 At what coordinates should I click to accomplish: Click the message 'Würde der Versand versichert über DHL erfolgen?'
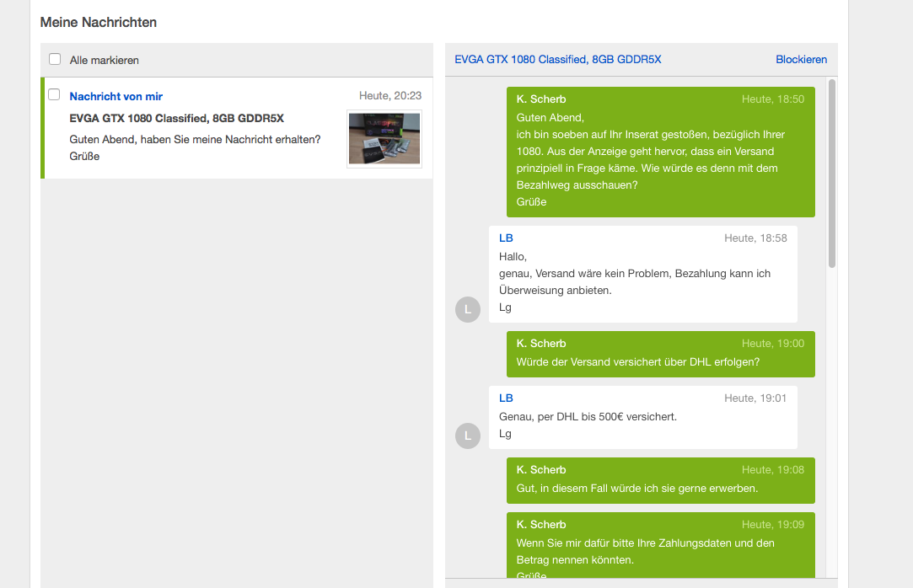click(638, 361)
